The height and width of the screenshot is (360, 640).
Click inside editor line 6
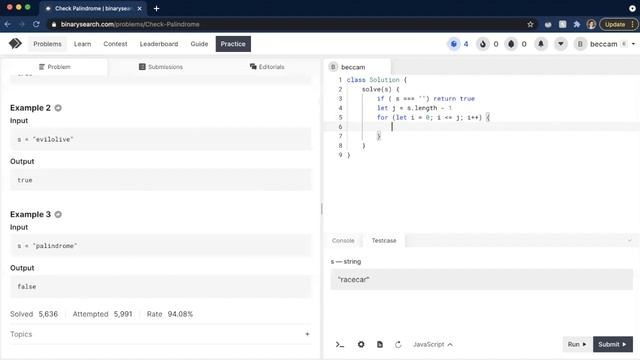(x=482, y=127)
